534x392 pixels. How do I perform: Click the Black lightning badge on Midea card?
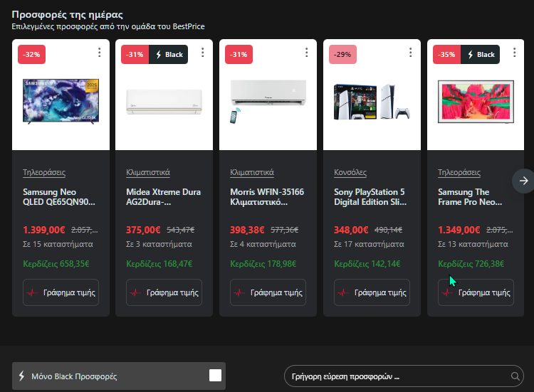pos(169,55)
